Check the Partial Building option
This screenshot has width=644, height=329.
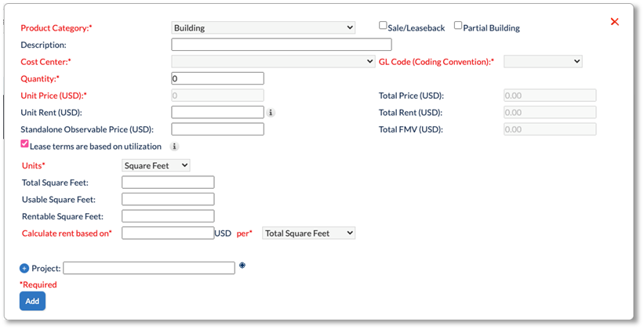coord(458,25)
